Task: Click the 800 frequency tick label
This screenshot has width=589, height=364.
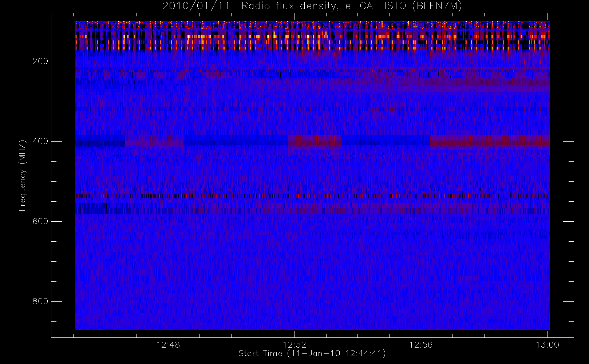Action: click(40, 301)
